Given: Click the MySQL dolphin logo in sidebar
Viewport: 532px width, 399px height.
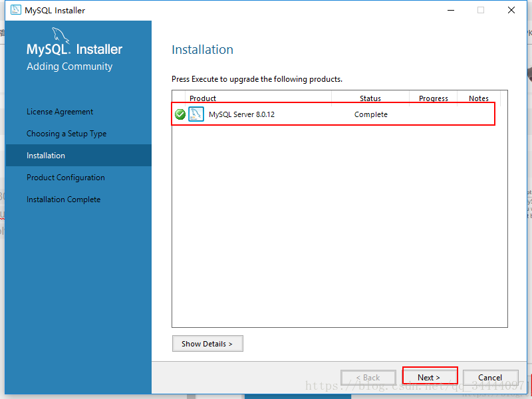Looking at the screenshot, I should [x=61, y=36].
